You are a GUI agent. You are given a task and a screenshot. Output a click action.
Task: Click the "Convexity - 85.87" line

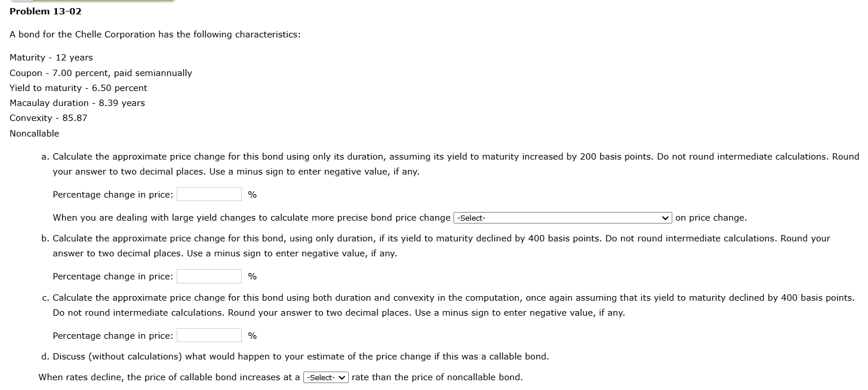point(48,118)
